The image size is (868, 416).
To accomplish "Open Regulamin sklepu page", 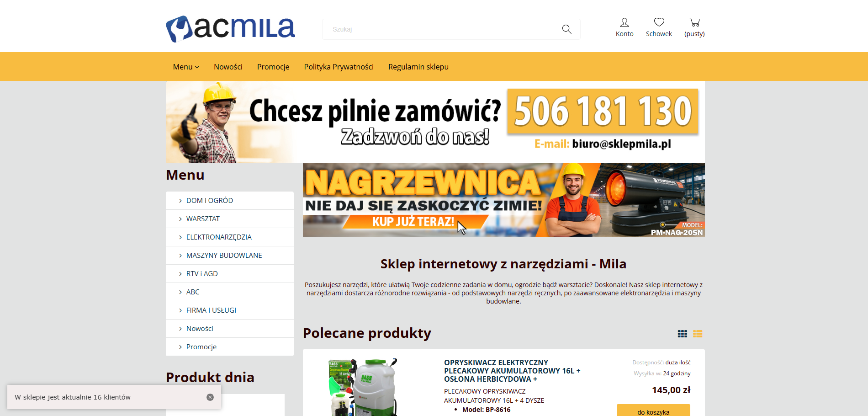I will point(418,67).
